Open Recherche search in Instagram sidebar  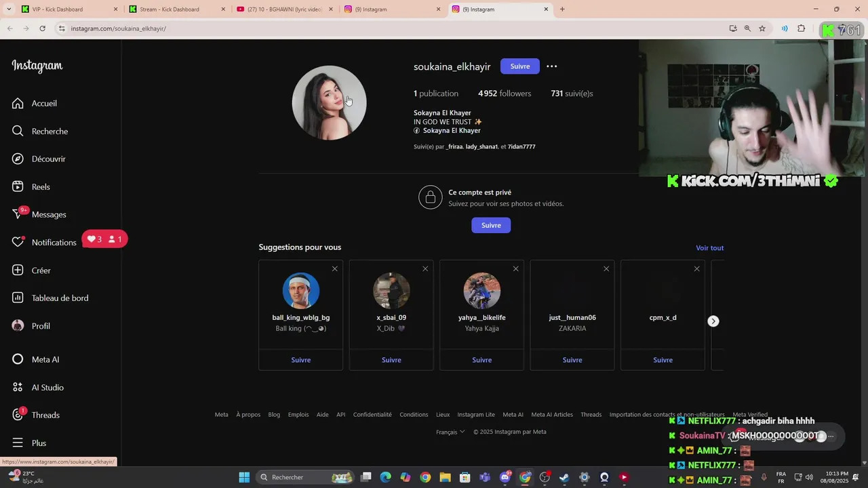click(41, 131)
